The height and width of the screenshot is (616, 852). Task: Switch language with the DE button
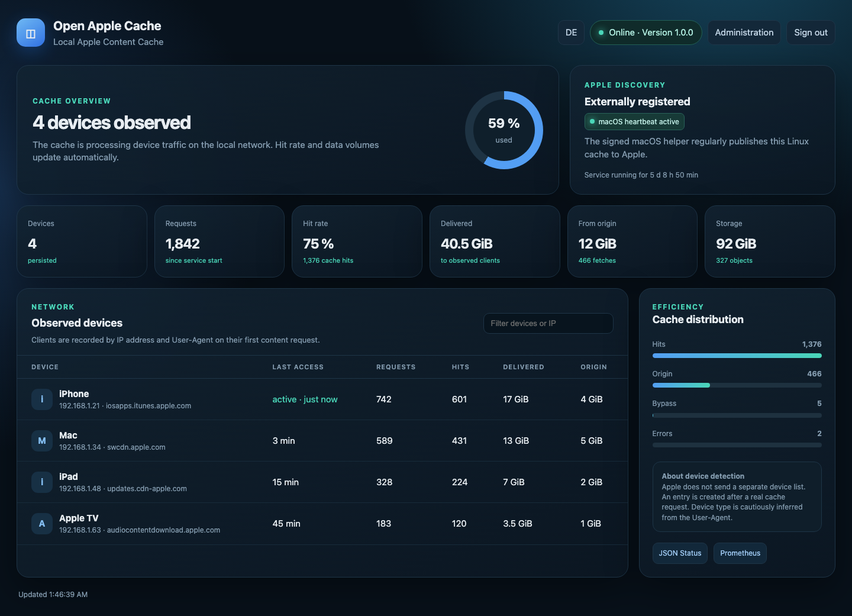tap(571, 33)
